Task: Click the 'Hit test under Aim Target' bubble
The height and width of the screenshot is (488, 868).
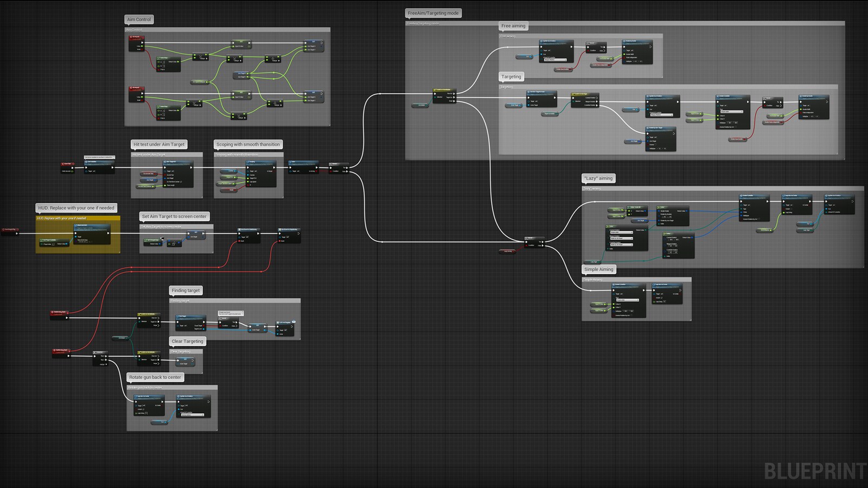Action: pos(159,145)
